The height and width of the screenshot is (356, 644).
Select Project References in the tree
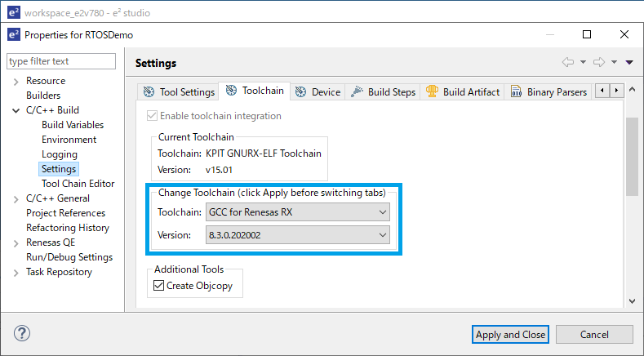[66, 213]
